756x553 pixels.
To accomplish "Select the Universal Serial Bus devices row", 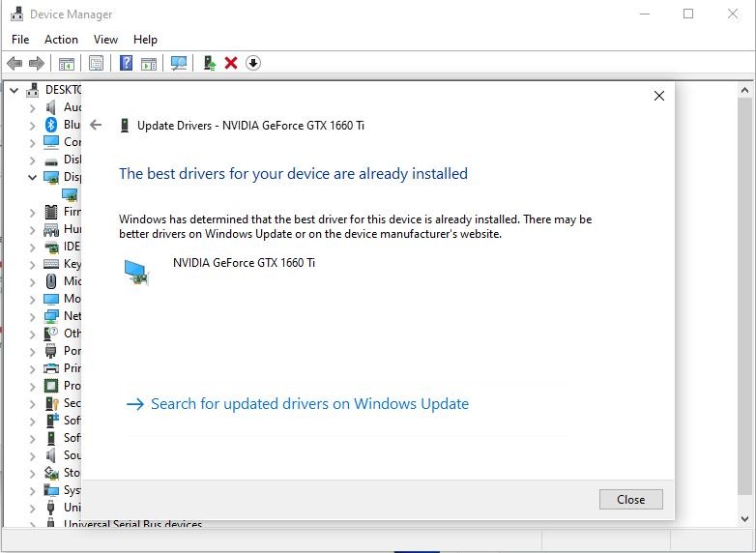I will [x=132, y=524].
